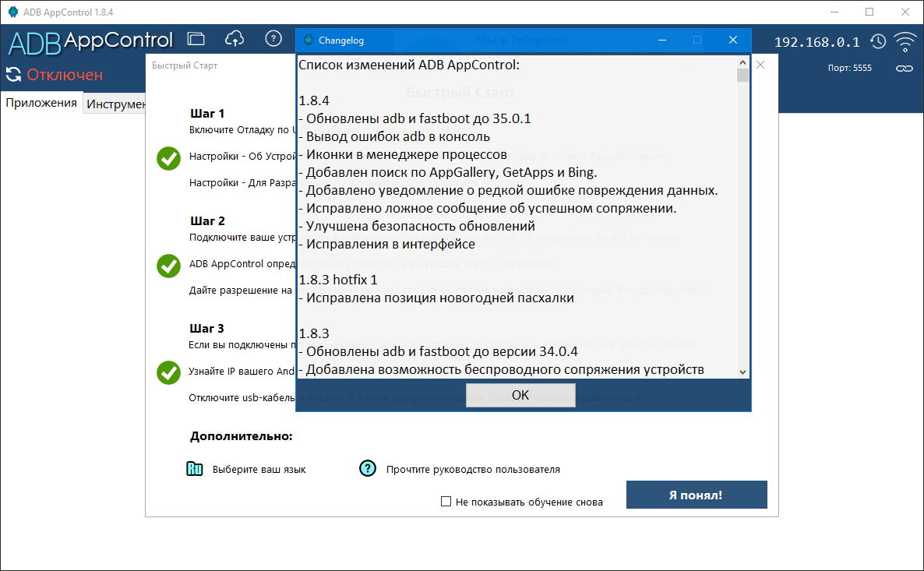Click OK in the Changelog dialog
Screen dimensions: 924x571
(520, 395)
